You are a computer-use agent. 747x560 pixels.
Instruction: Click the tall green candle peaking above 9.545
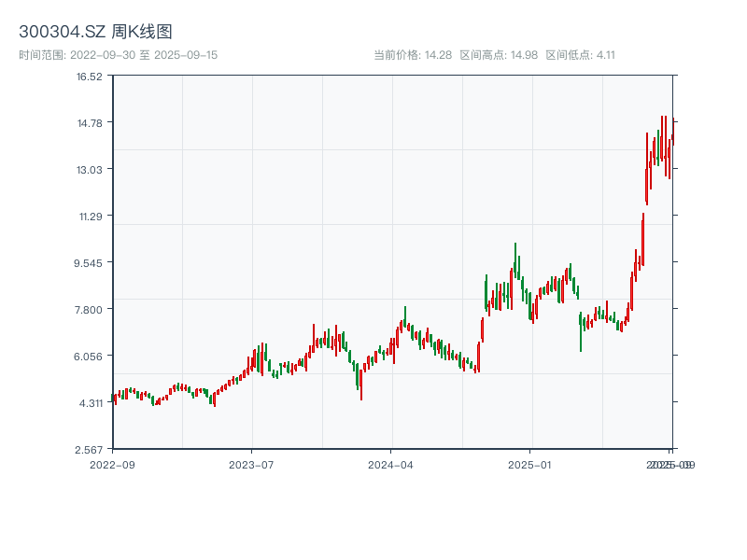tap(515, 261)
